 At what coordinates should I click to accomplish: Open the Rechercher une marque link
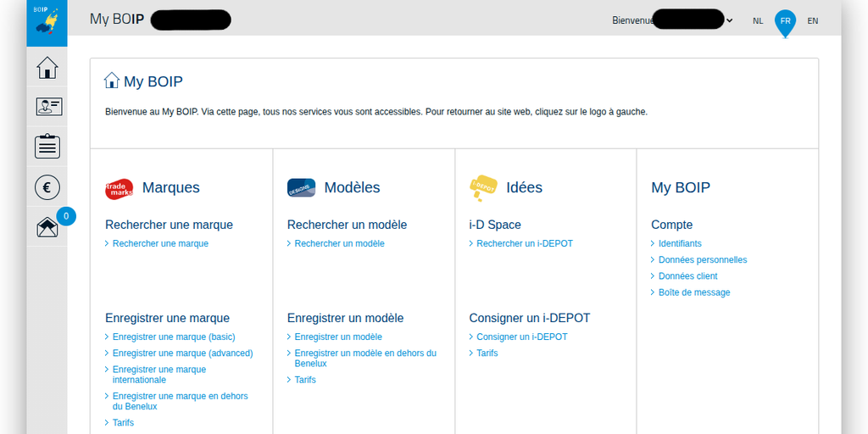(x=160, y=243)
